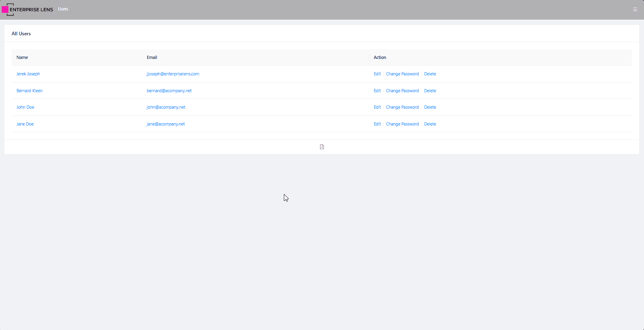This screenshot has height=330, width=644.
Task: Delete the John Doe user
Action: [430, 107]
